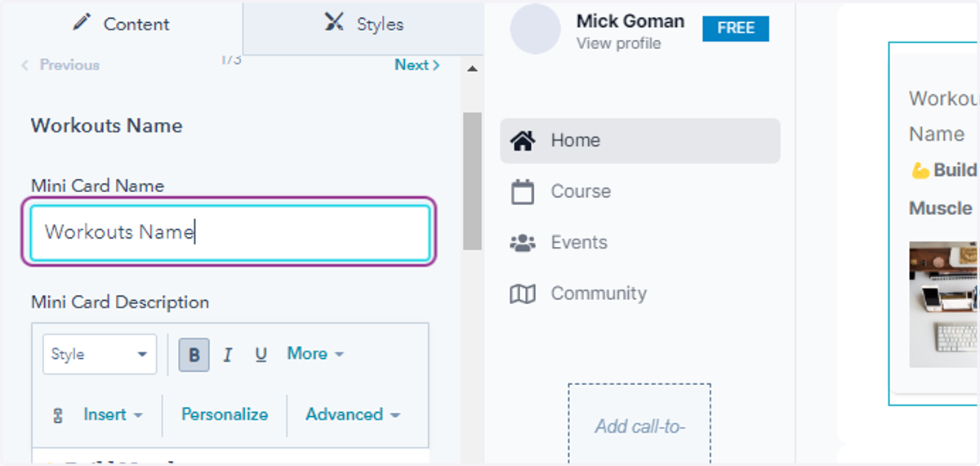Image resolution: width=980 pixels, height=466 pixels.
Task: Click the link icon beside Insert
Action: tap(58, 415)
